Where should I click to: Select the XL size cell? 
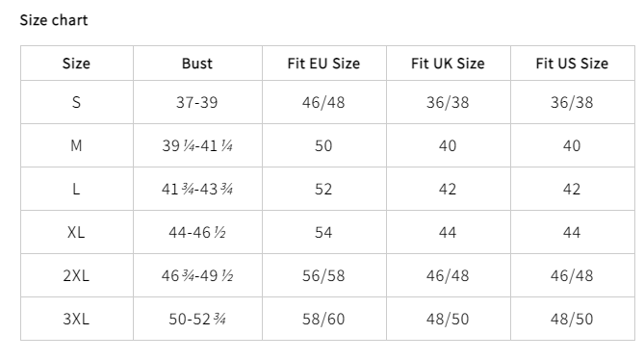tap(77, 232)
